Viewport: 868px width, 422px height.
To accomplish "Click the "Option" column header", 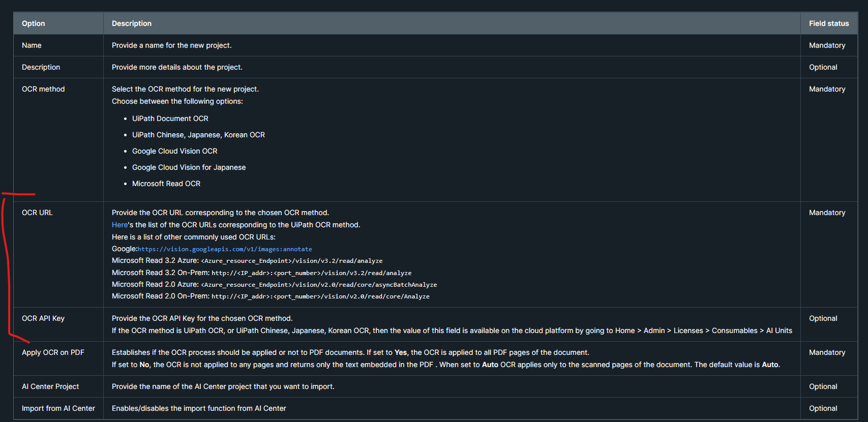I will click(x=33, y=23).
